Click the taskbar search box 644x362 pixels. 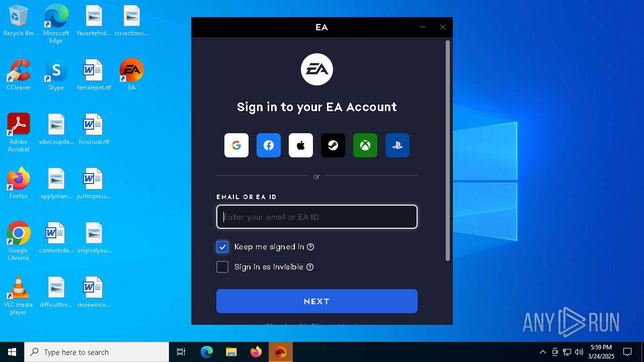click(x=97, y=352)
